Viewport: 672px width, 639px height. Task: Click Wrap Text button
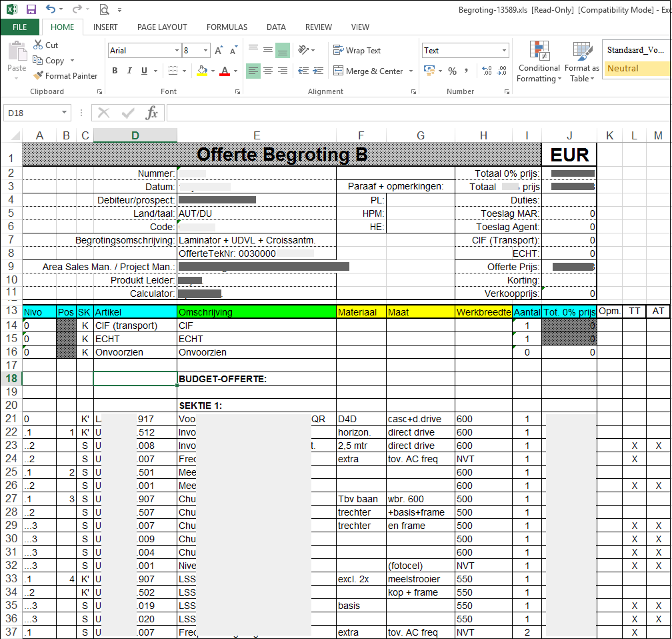357,50
